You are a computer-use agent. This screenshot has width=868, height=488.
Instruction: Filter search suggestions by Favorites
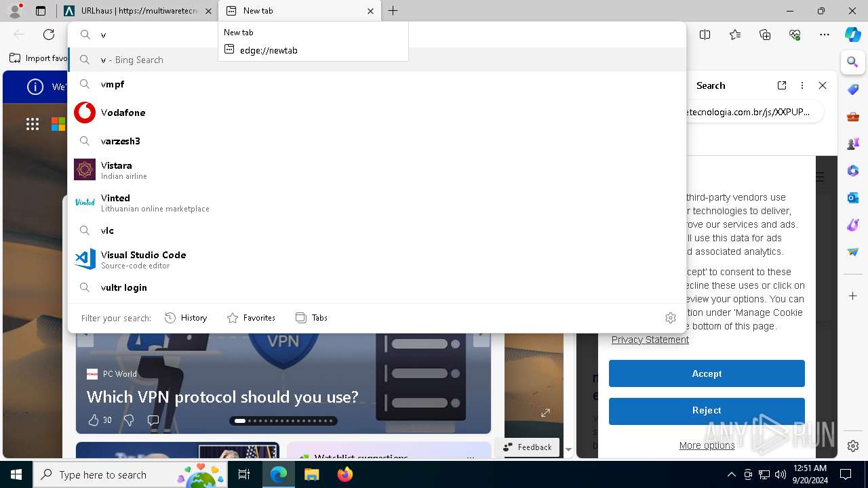click(x=251, y=318)
